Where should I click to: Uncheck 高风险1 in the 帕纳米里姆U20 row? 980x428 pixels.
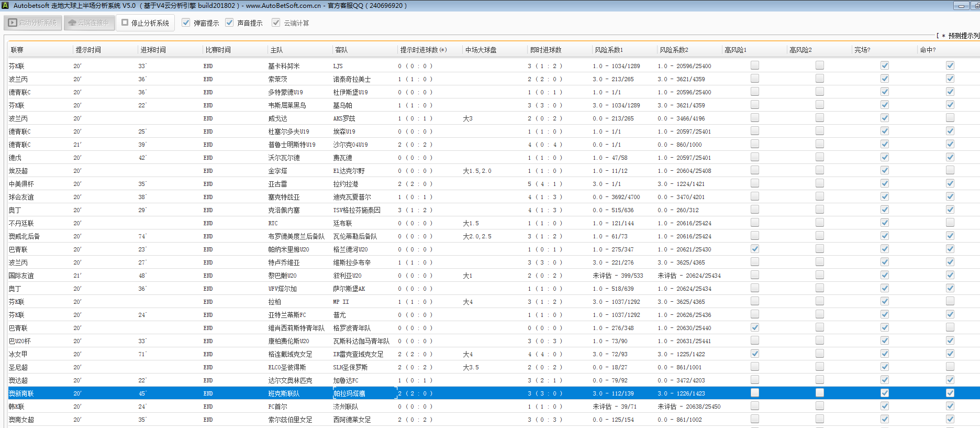click(x=754, y=249)
